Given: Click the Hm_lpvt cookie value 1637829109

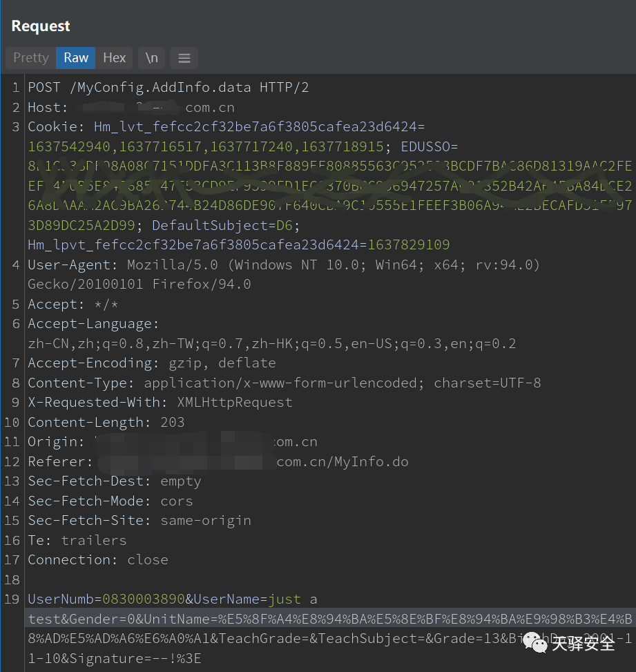Looking at the screenshot, I should 409,244.
